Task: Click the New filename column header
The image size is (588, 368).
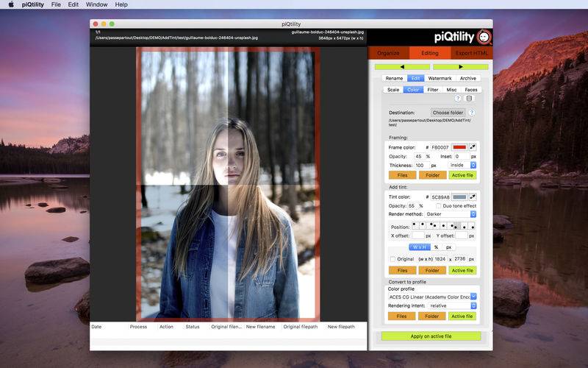Action: [261, 327]
